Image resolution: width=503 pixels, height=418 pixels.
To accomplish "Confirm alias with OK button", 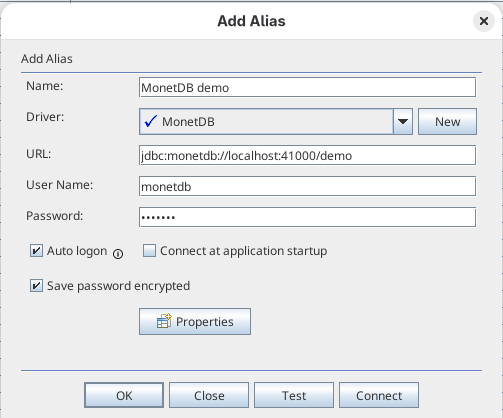I will coord(124,395).
